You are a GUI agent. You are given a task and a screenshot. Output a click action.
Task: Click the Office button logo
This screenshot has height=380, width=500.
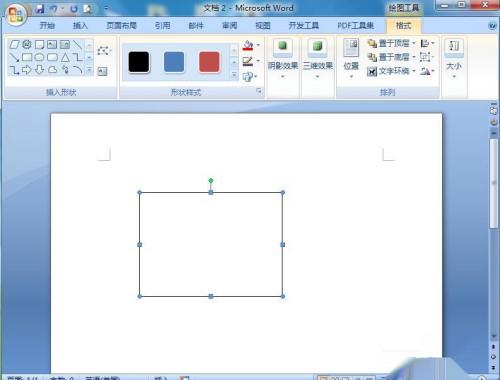tap(16, 15)
